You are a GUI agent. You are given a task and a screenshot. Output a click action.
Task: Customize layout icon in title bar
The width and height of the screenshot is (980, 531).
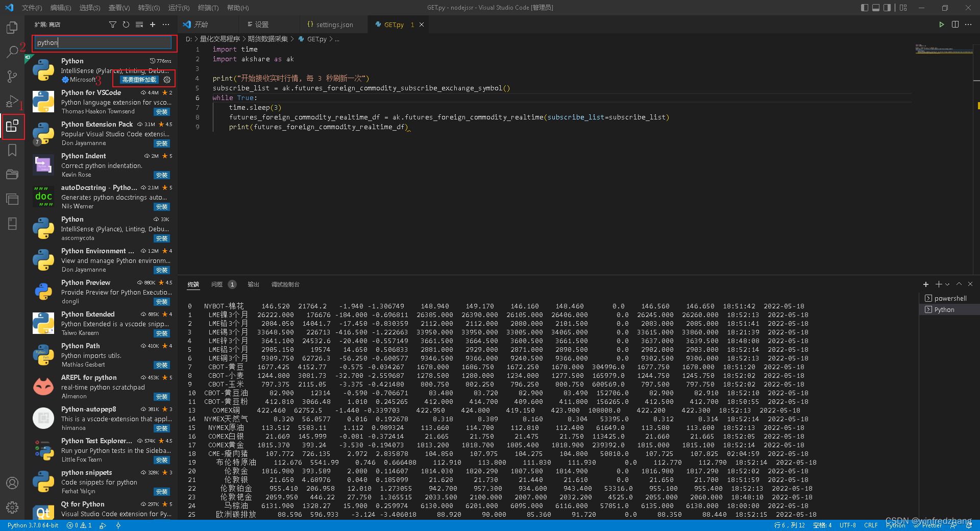pyautogui.click(x=903, y=8)
